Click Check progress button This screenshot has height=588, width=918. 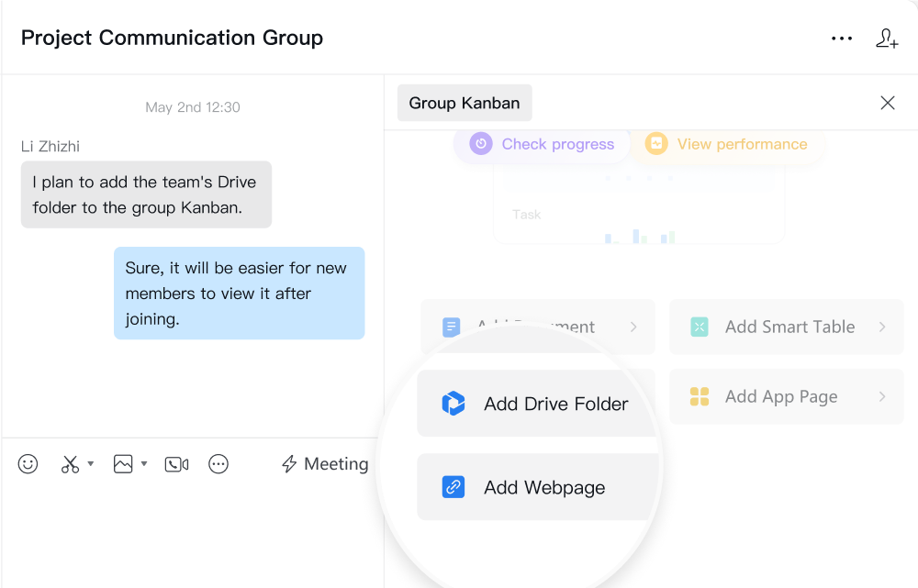[542, 144]
